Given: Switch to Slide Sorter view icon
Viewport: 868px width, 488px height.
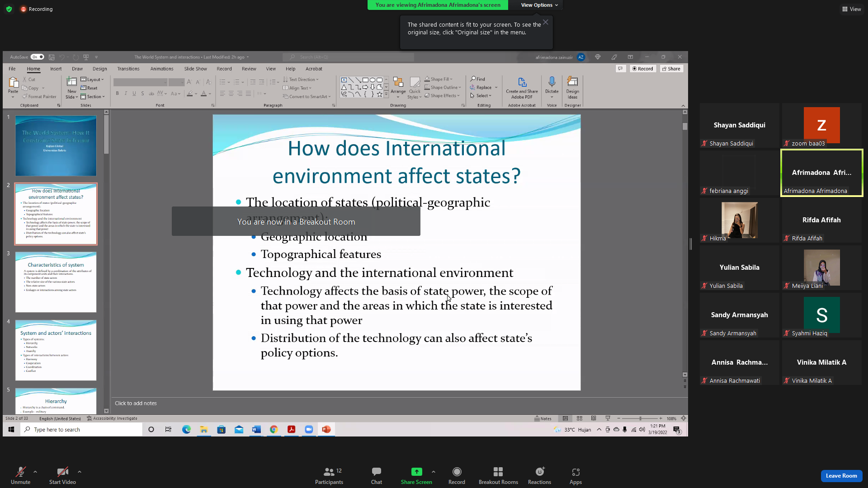Looking at the screenshot, I should 580,419.
